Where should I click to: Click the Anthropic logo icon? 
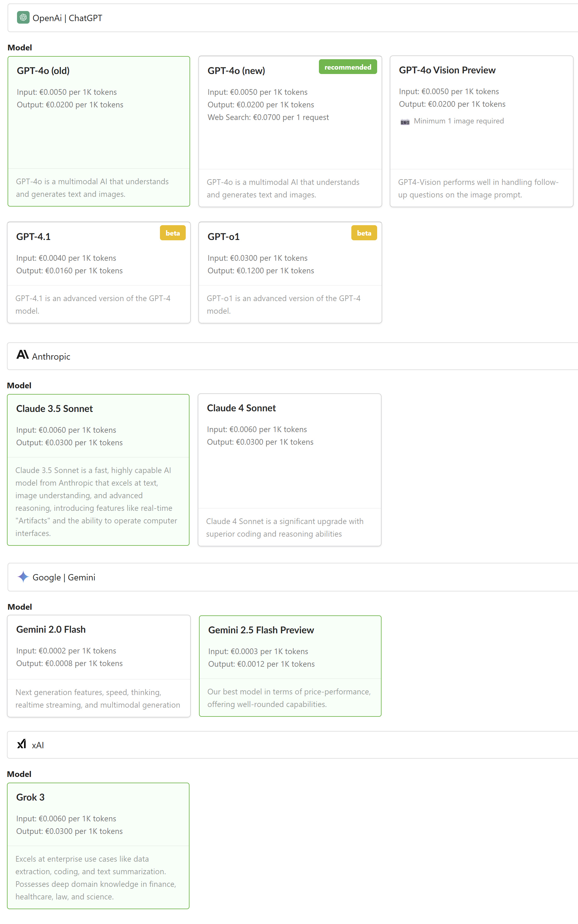click(x=23, y=355)
